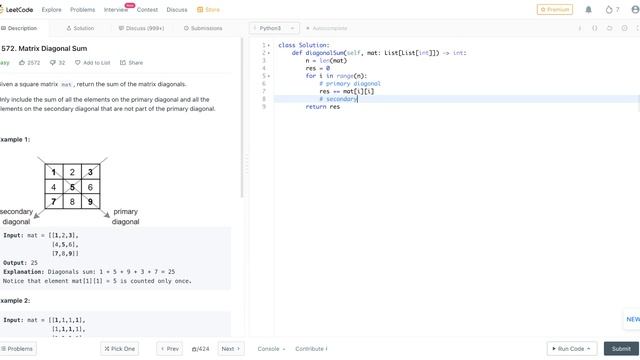
Task: Click the 'Output: 25' text
Action: pyautogui.click(x=20, y=263)
